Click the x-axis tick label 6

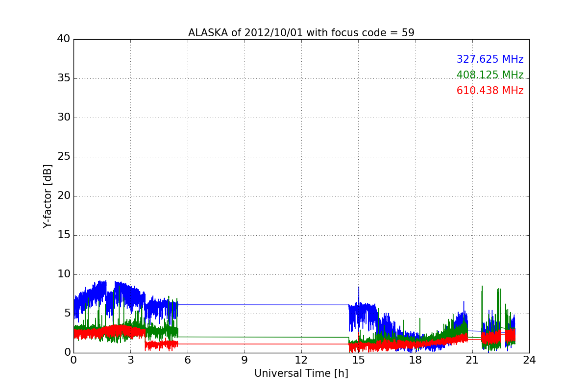click(187, 360)
